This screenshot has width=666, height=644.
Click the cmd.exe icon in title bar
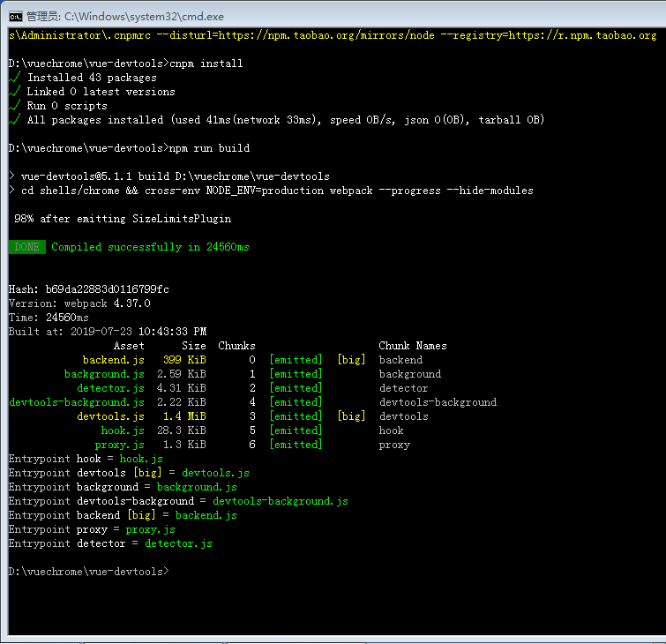[15, 17]
